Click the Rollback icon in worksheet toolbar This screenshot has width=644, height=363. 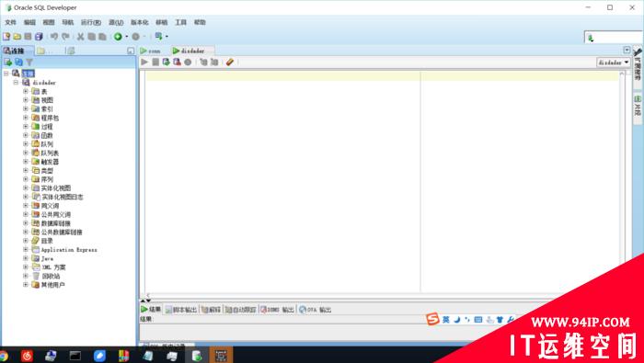[x=177, y=62]
